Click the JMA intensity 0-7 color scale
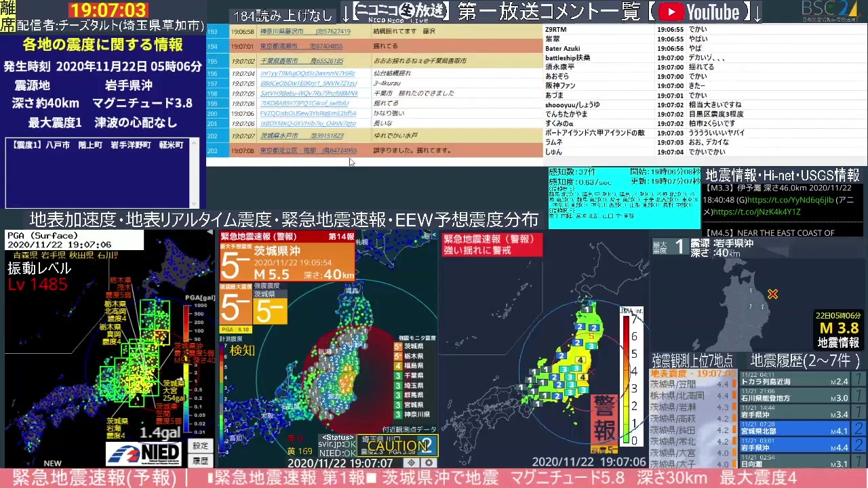This screenshot has height=488, width=868. pos(627,380)
